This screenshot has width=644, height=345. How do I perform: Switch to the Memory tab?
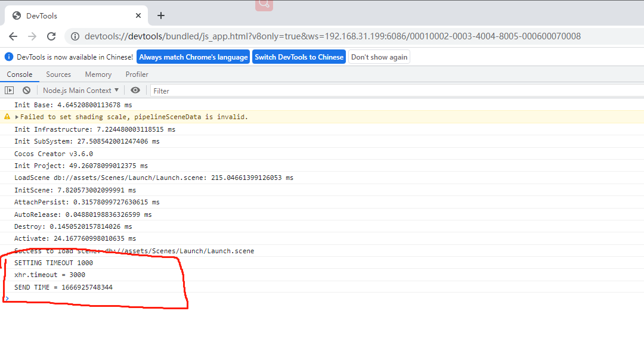(98, 74)
